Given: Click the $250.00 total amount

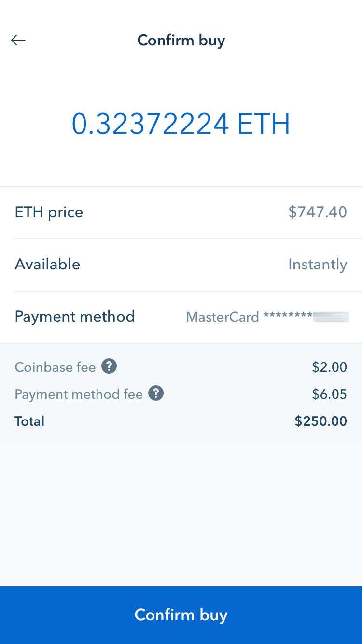Looking at the screenshot, I should pyautogui.click(x=320, y=421).
